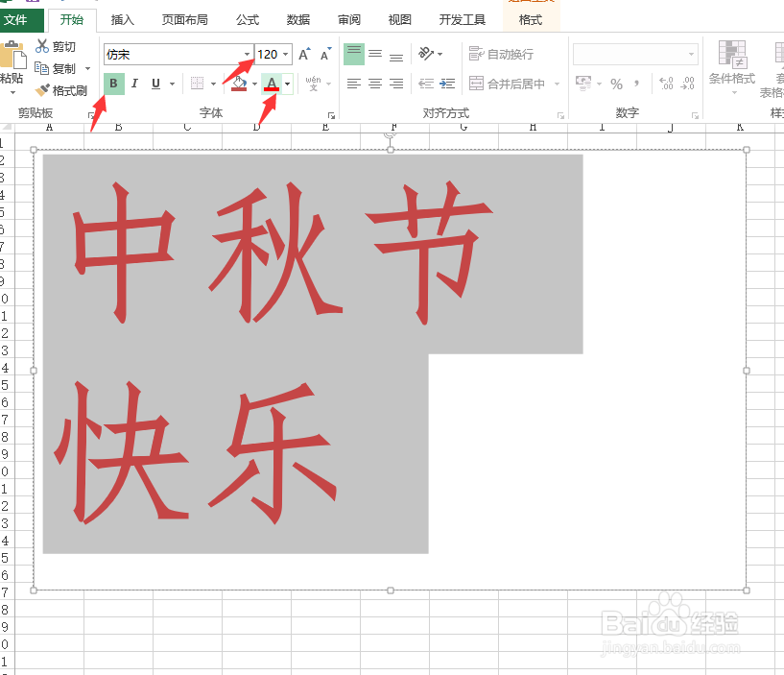Switch to the 公式 Formulas tab
Screen dimensions: 784x675
point(248,20)
